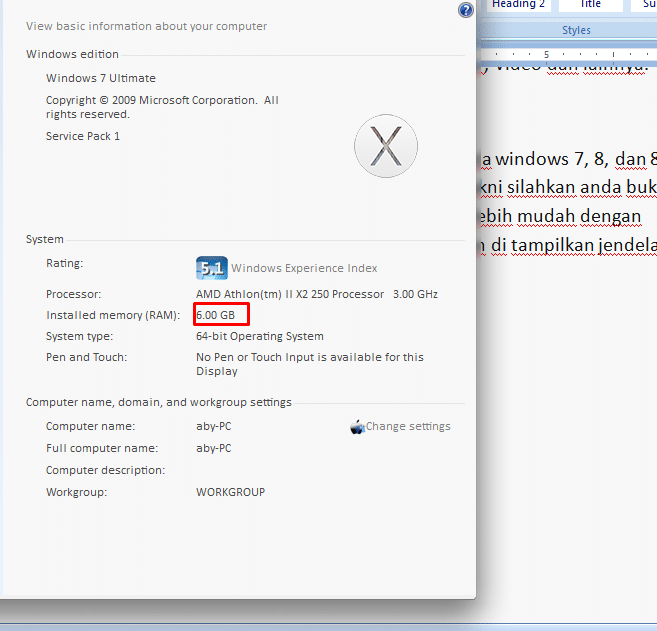Click the aby-PC full computer name value

click(214, 448)
